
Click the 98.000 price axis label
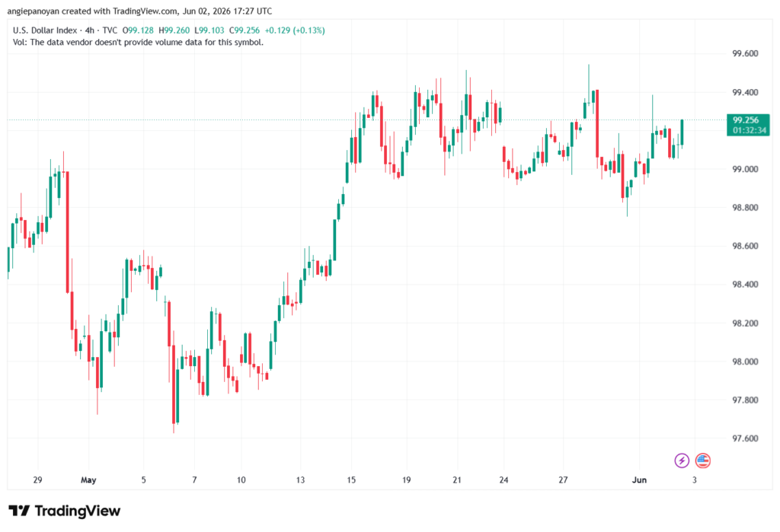coord(745,362)
